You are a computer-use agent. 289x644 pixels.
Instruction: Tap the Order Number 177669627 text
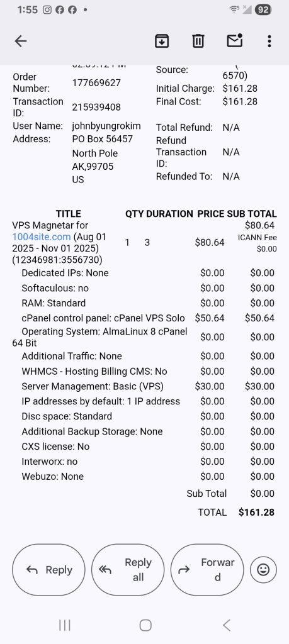(x=96, y=82)
